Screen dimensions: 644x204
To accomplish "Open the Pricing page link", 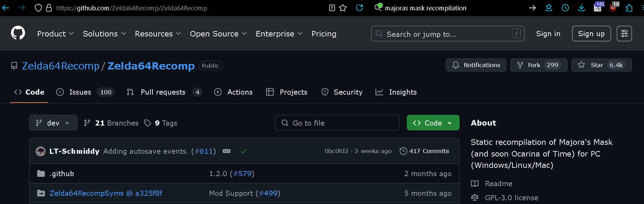I will 324,34.
